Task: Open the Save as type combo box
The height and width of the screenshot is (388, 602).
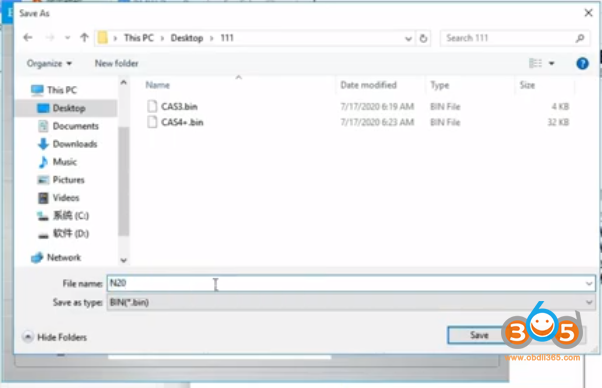Action: [351, 302]
